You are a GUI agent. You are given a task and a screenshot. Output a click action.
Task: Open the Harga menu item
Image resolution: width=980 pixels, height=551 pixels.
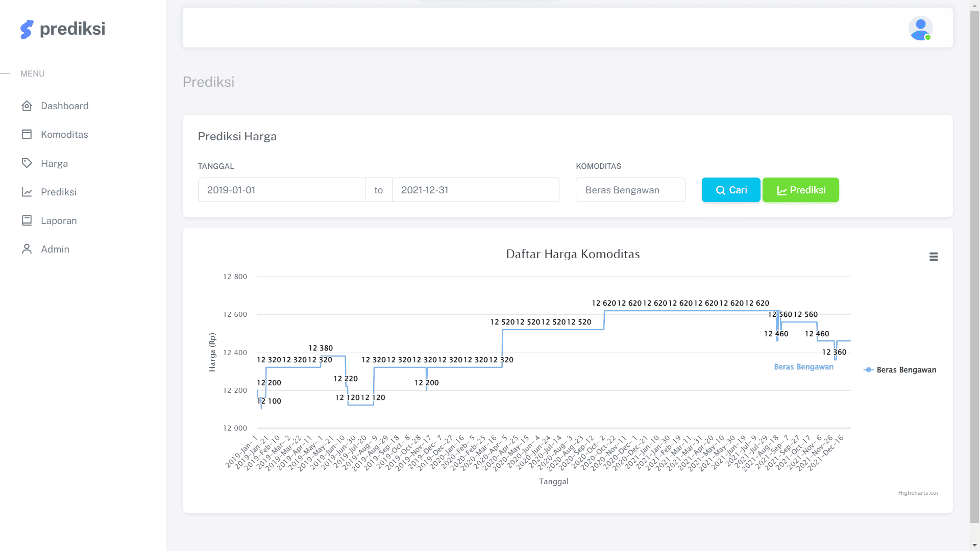[x=54, y=164]
